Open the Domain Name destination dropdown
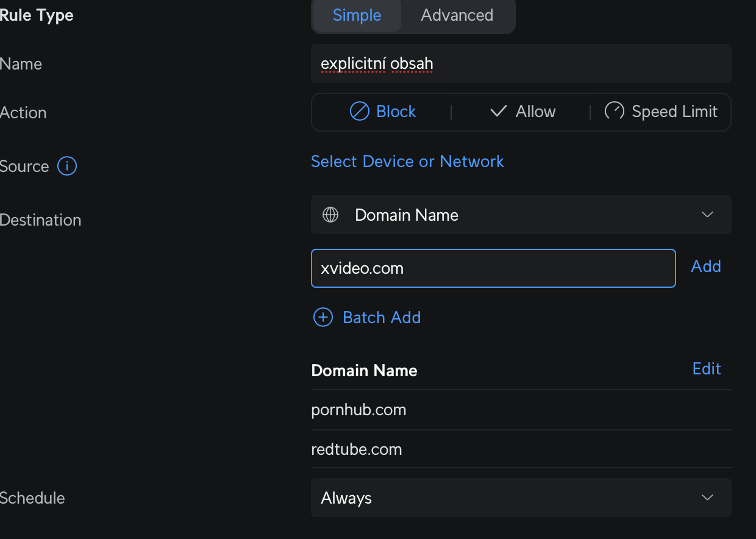Viewport: 756px width, 539px height. click(x=521, y=215)
